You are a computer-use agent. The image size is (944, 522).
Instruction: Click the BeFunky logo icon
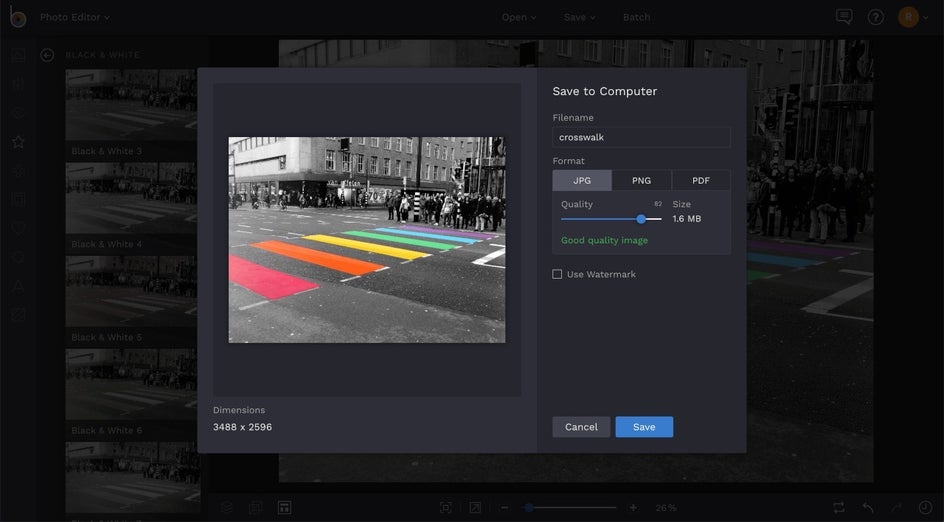pyautogui.click(x=17, y=17)
